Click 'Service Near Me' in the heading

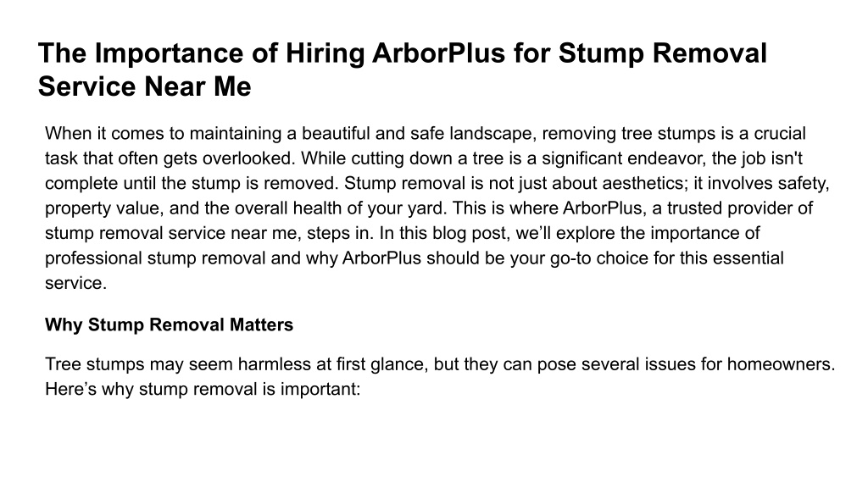tap(144, 86)
